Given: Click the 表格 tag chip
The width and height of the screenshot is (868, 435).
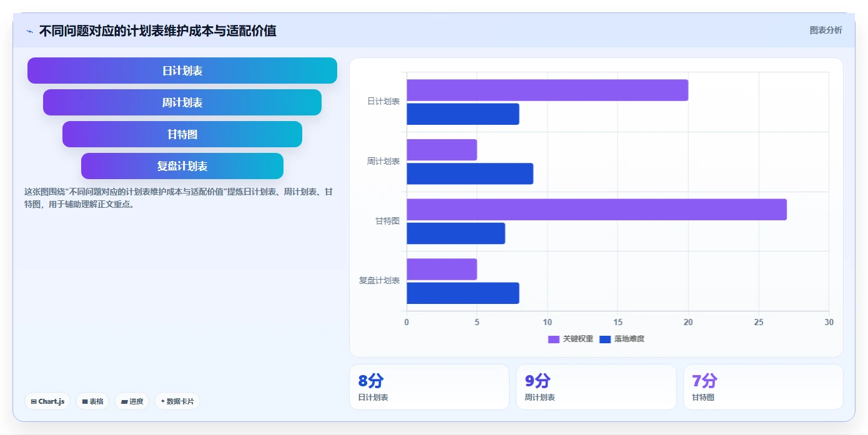Looking at the screenshot, I should 92,401.
